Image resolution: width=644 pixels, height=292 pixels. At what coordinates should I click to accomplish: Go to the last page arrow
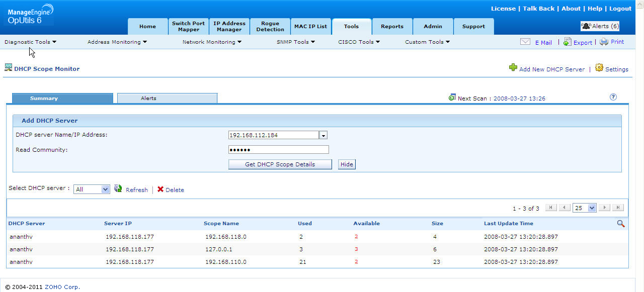(618, 208)
